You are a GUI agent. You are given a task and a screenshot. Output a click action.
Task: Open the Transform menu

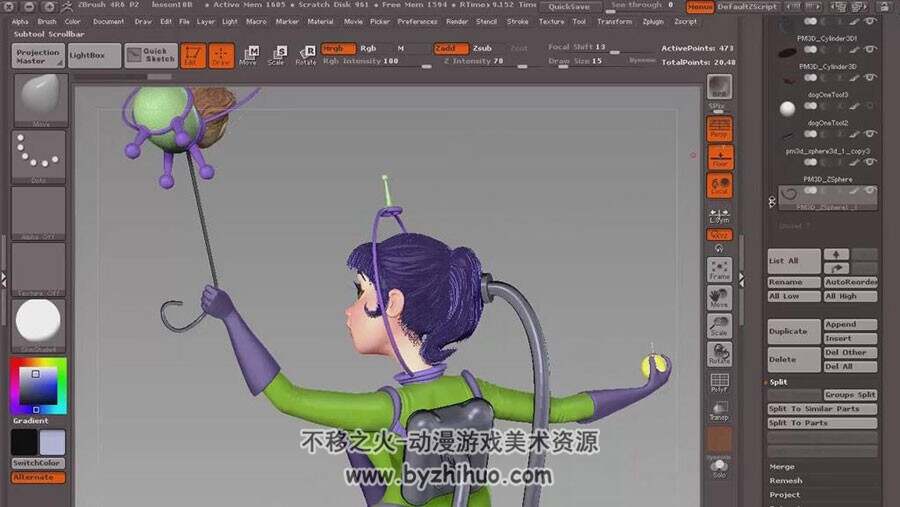coord(614,22)
